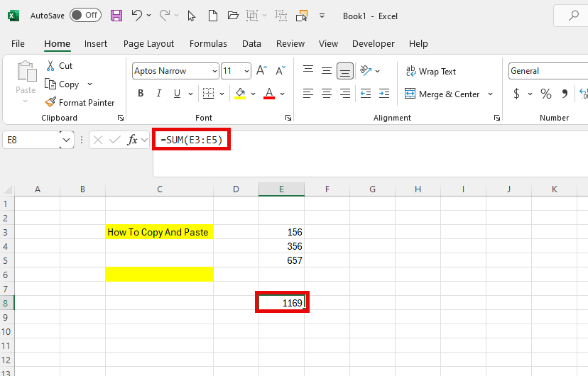
Task: Click the Middle Align icon
Action: coord(327,70)
